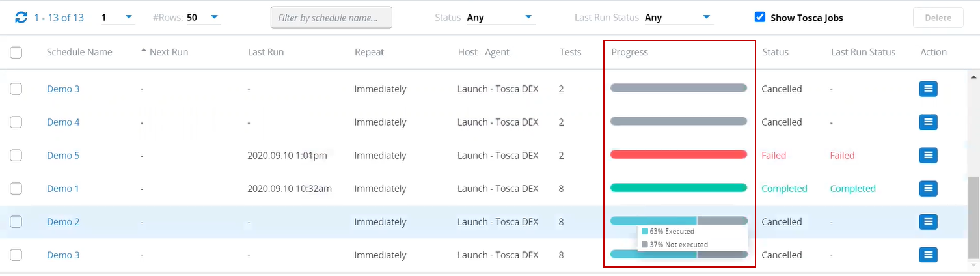Tick the select-all checkbox in header
Viewport: 980px width, 276px height.
(16, 53)
